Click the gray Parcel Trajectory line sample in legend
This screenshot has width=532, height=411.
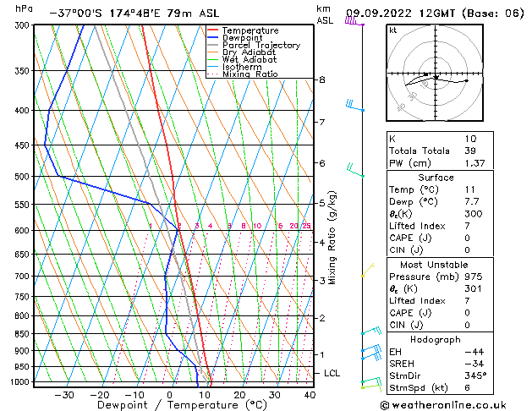(213, 45)
